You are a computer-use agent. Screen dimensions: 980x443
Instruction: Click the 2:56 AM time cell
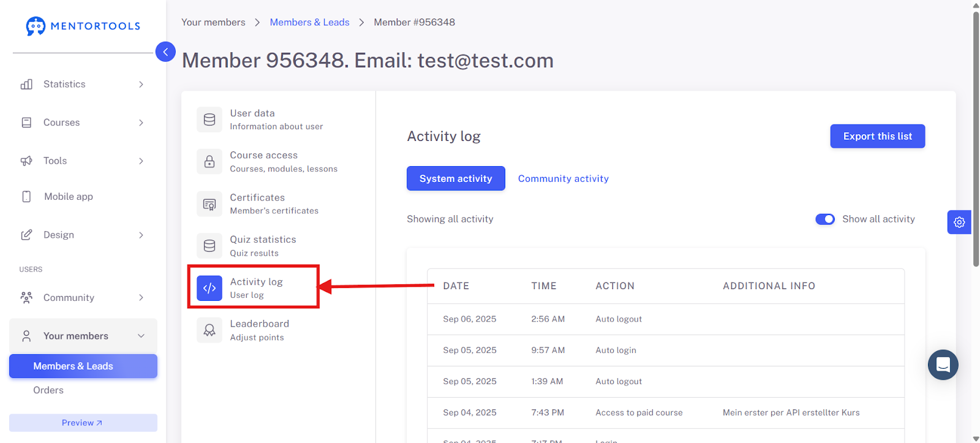(548, 319)
